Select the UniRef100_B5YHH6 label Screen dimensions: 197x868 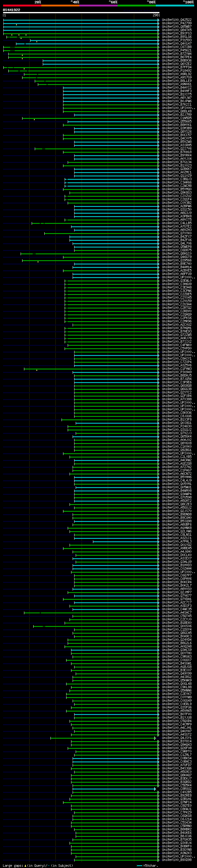176,477
